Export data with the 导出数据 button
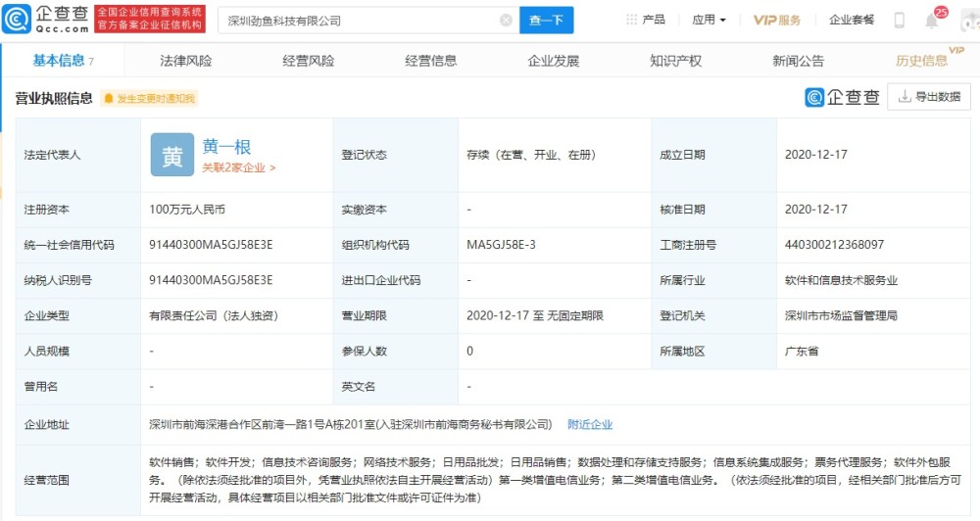 tap(929, 97)
